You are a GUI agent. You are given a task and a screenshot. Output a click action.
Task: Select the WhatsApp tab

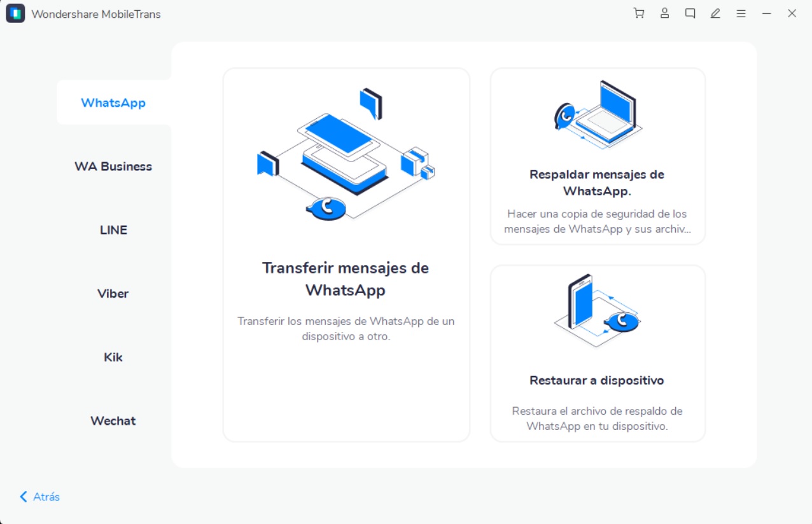point(113,102)
